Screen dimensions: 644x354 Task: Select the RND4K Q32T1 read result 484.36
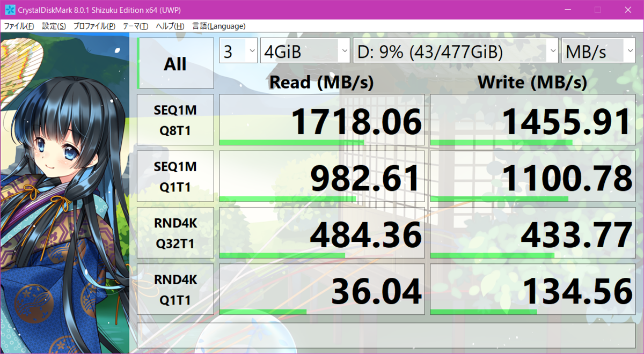pyautogui.click(x=322, y=232)
